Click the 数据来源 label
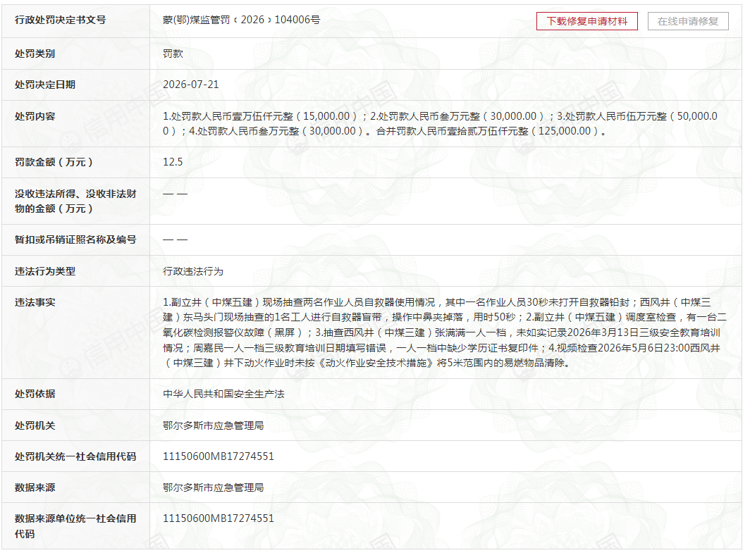This screenshot has width=750, height=560. tap(35, 487)
